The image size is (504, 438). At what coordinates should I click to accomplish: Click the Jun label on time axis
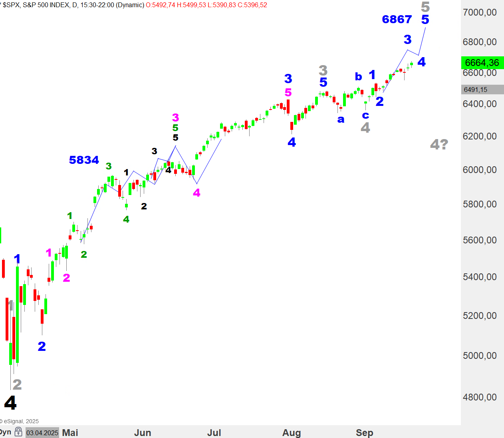point(143,433)
